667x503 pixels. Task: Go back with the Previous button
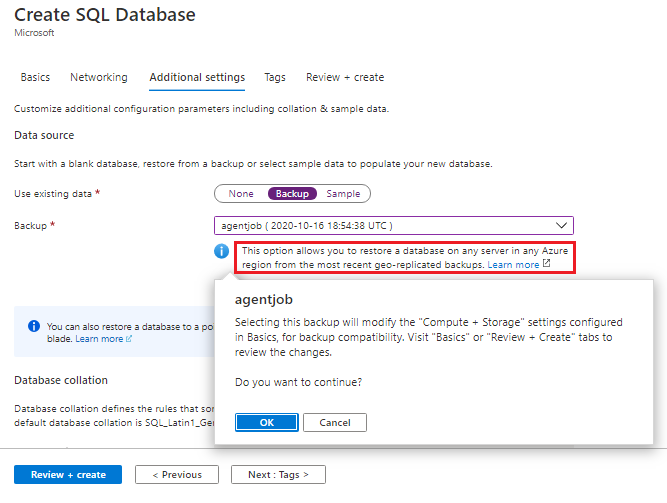177,475
